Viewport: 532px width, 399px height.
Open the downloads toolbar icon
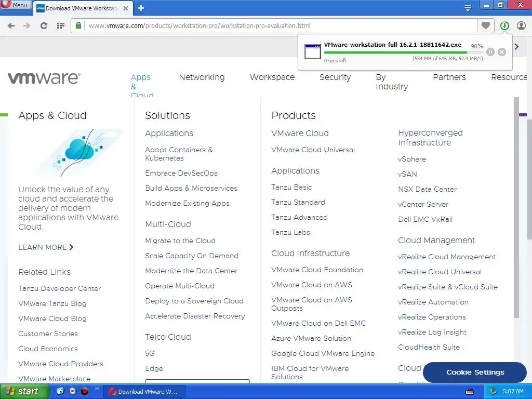click(x=504, y=25)
